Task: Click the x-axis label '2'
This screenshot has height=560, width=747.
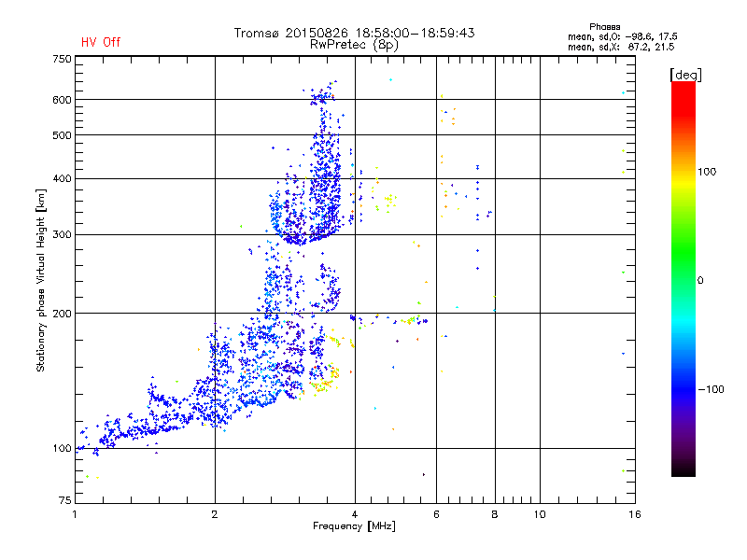Action: 215,514
